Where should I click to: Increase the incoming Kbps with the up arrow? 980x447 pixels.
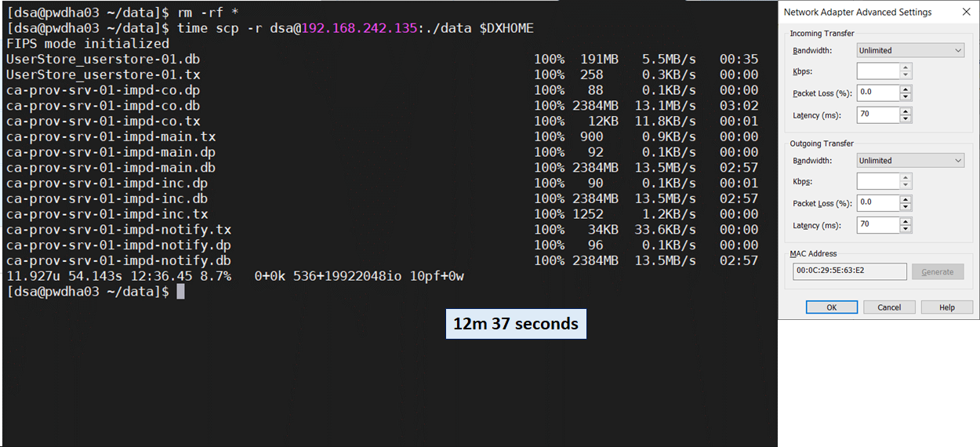(906, 67)
